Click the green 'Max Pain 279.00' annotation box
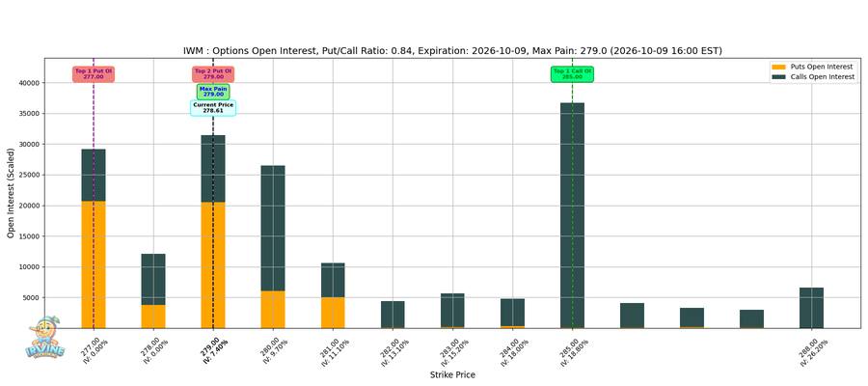This screenshot has height=386, width=868. tap(213, 92)
